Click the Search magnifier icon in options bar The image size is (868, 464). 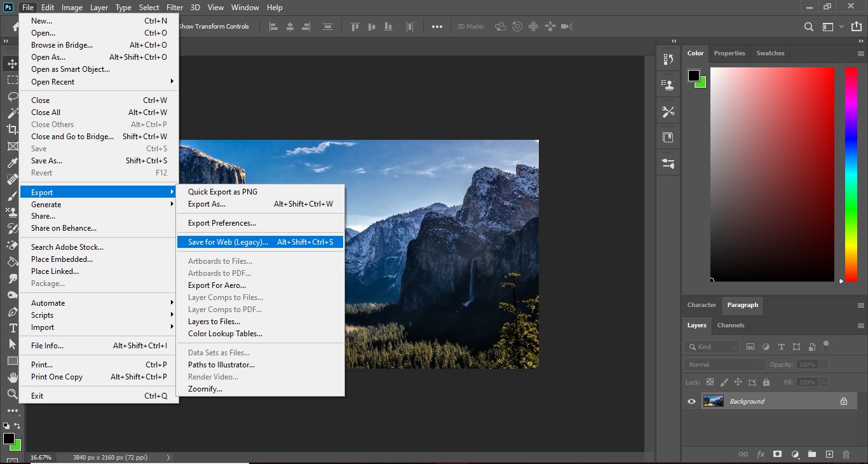[809, 27]
